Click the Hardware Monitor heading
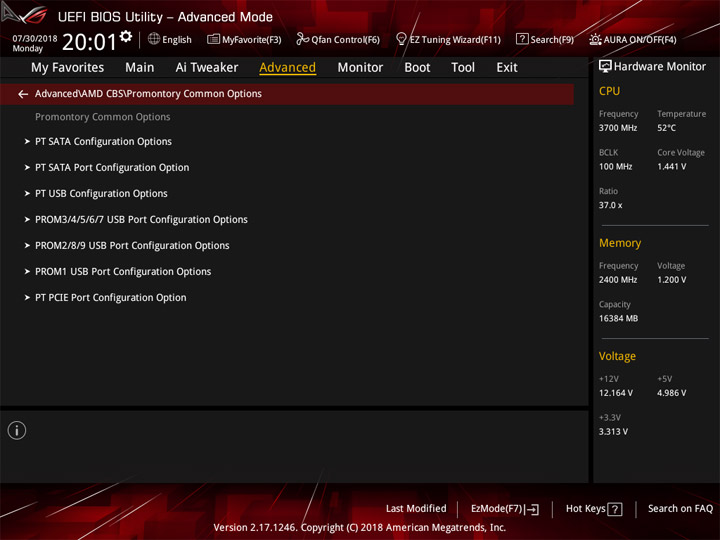This screenshot has height=540, width=720. (659, 67)
